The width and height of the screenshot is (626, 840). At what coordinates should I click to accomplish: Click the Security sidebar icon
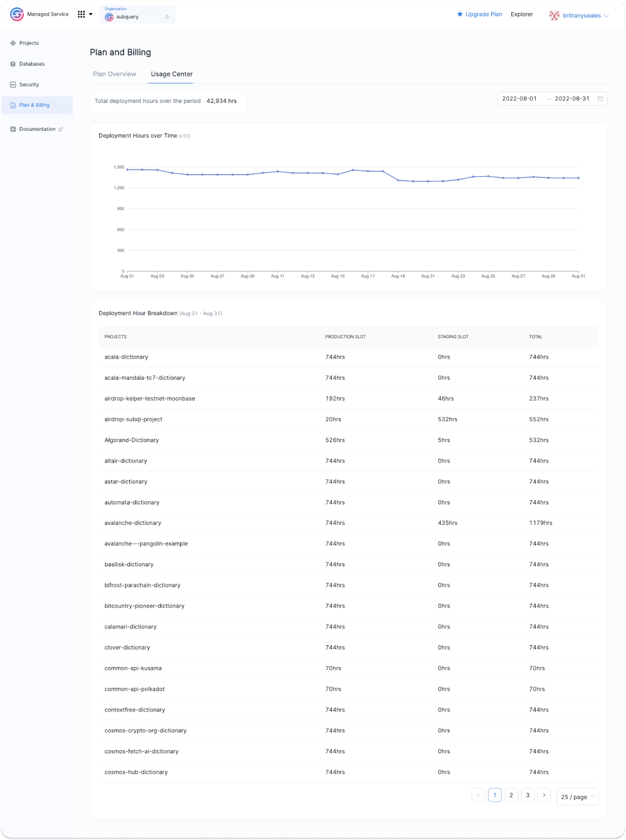(x=13, y=85)
